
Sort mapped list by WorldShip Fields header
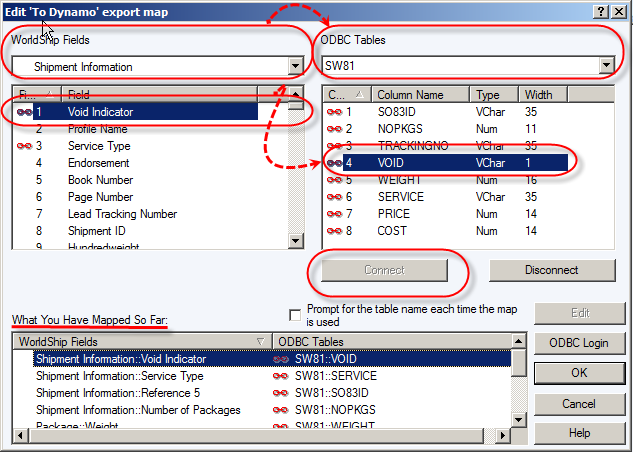(x=143, y=341)
